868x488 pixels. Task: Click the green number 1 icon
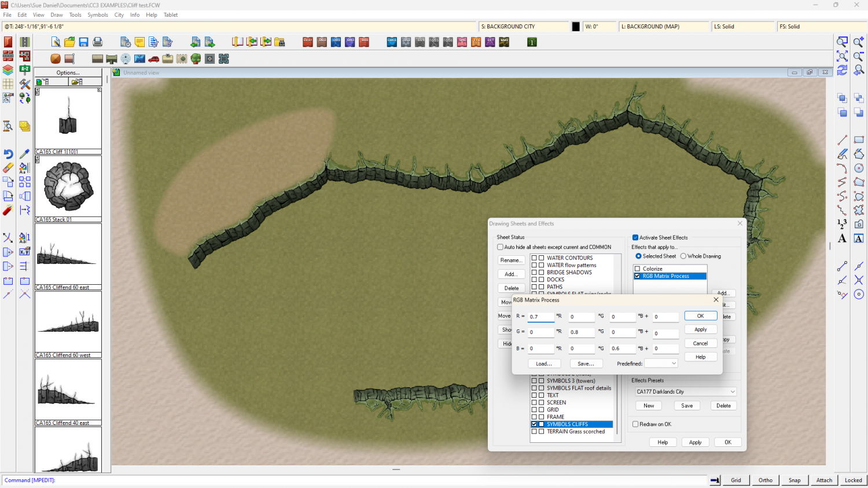tap(532, 42)
